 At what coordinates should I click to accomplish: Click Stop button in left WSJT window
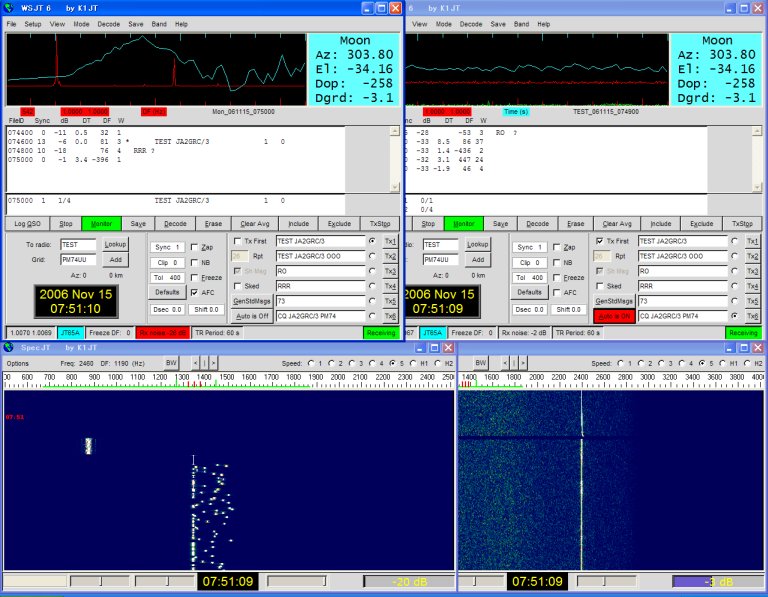66,224
